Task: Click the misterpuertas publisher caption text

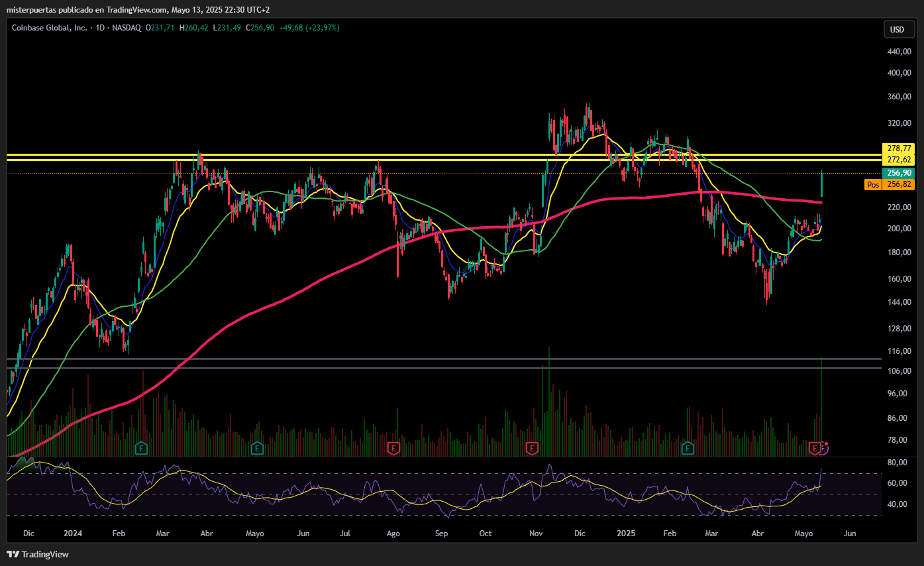Action: pyautogui.click(x=137, y=9)
